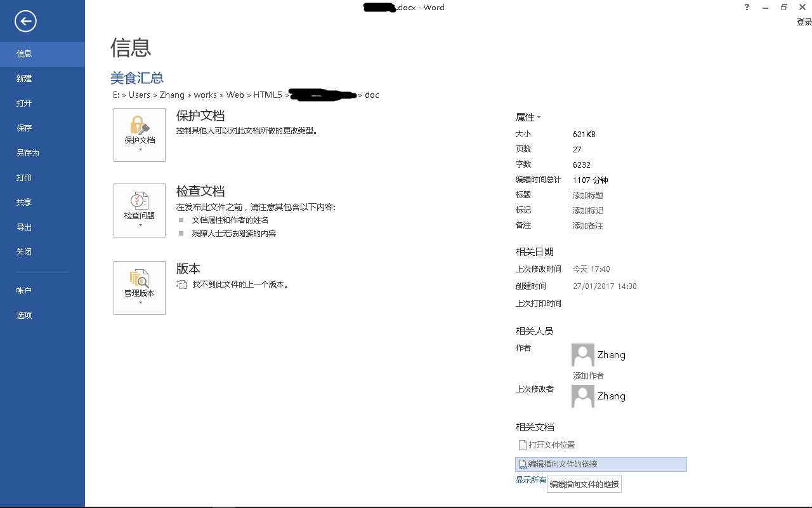Click the 621KB size value

point(584,135)
